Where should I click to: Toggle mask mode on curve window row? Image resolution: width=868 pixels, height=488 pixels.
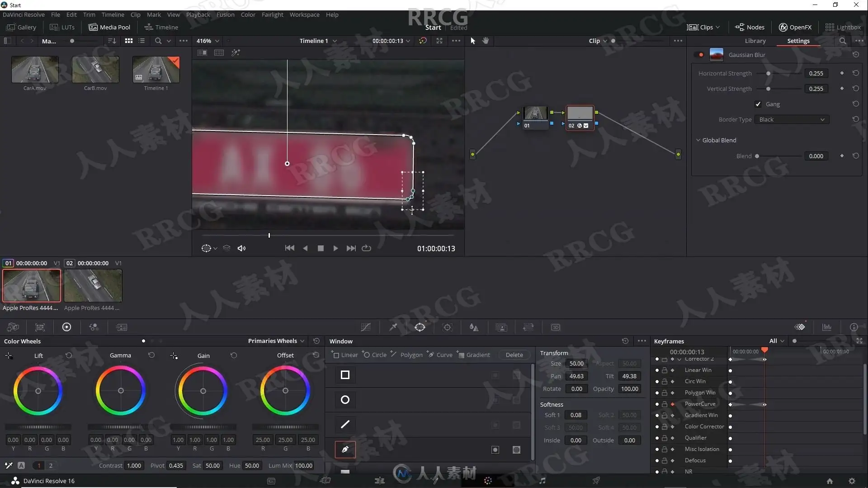516,450
